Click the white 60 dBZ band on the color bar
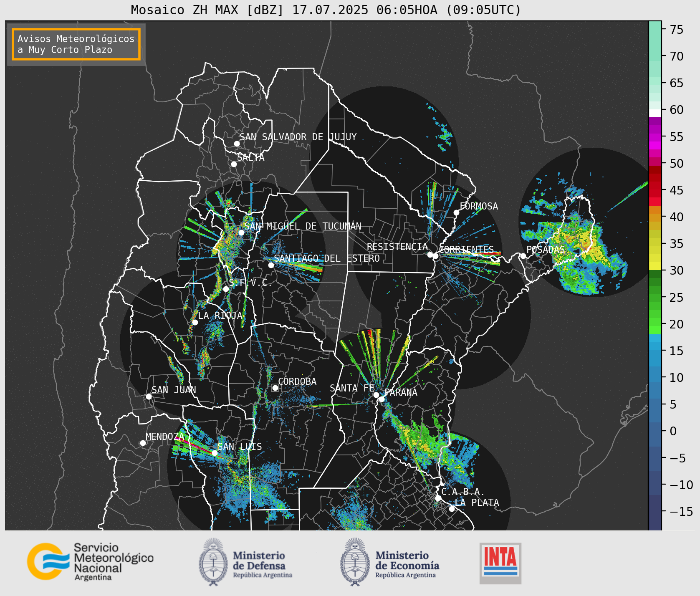700x596 pixels. coord(655,113)
